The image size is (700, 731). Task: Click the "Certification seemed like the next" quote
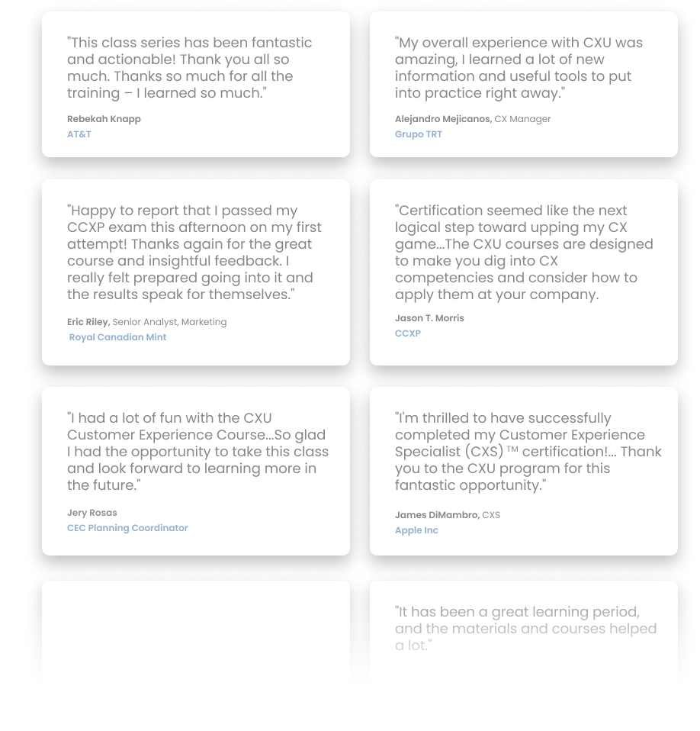pyautogui.click(x=524, y=253)
